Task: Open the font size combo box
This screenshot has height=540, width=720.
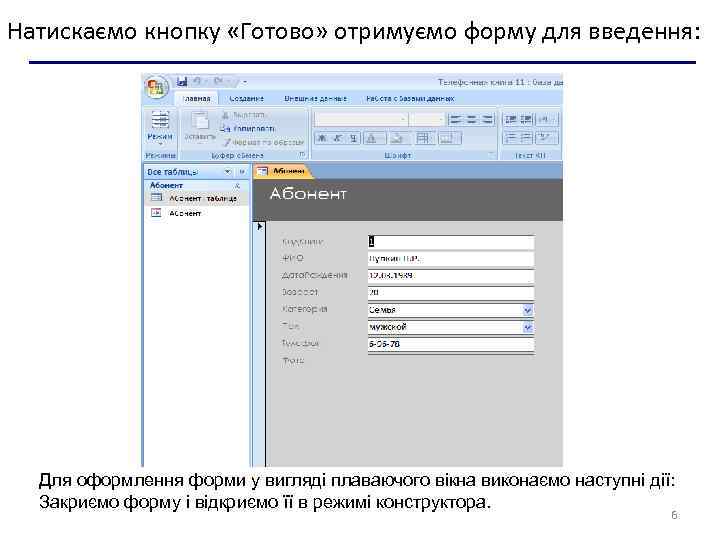Action: (x=428, y=120)
